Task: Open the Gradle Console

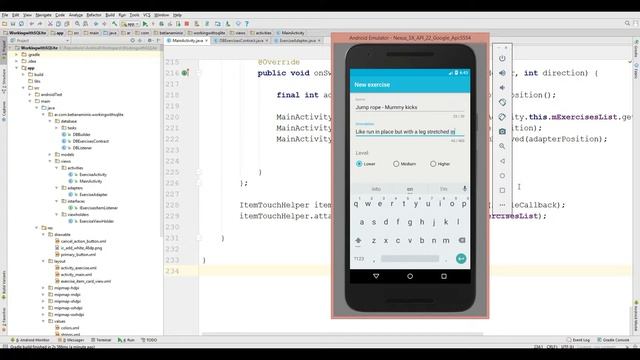Action: 613,340
